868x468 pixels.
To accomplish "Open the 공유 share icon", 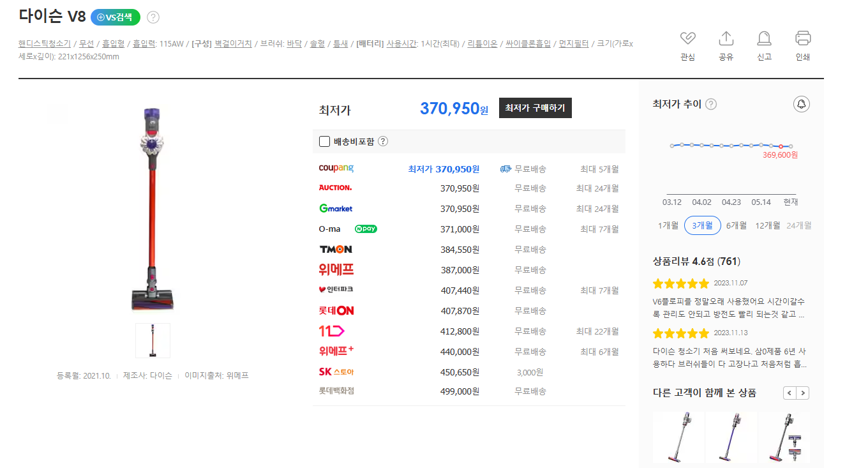I will click(726, 38).
